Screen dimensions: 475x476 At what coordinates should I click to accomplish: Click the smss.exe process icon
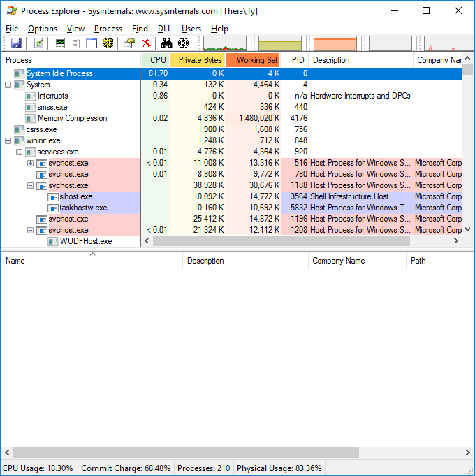30,108
